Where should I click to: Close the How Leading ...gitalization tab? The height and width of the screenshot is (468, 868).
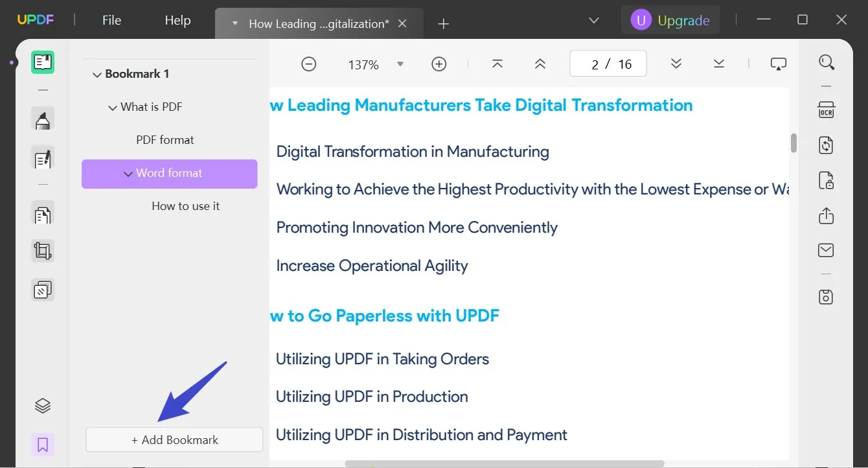402,23
